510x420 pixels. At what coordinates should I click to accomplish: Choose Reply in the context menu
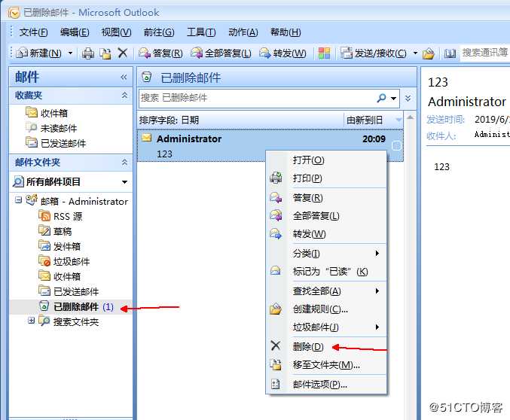click(x=327, y=198)
